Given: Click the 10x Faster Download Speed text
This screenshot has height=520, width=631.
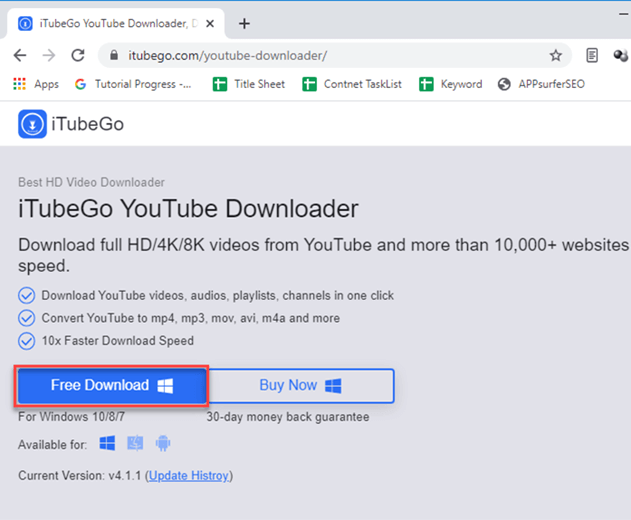Looking at the screenshot, I should click(x=118, y=340).
